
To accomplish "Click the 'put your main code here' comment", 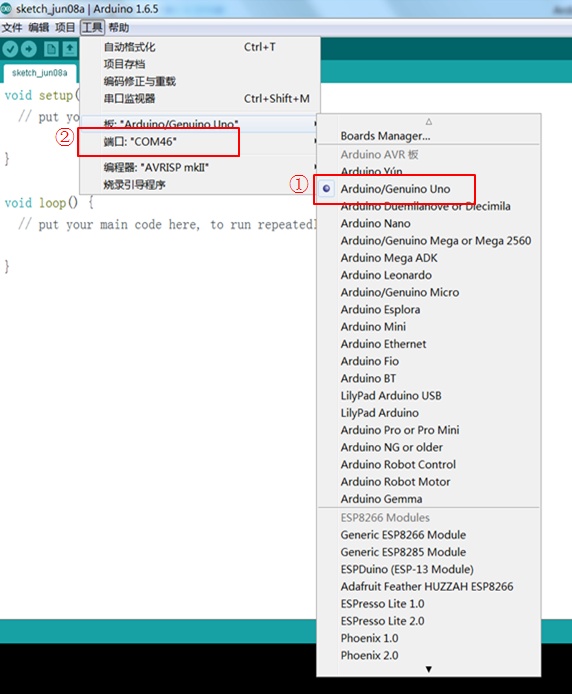I will 167,225.
